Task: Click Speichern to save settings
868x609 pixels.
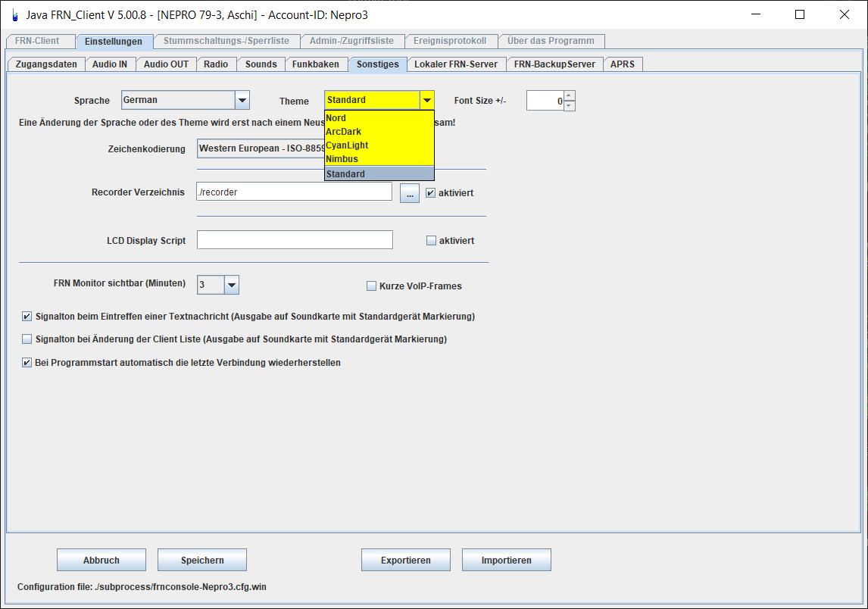Action: pyautogui.click(x=202, y=560)
